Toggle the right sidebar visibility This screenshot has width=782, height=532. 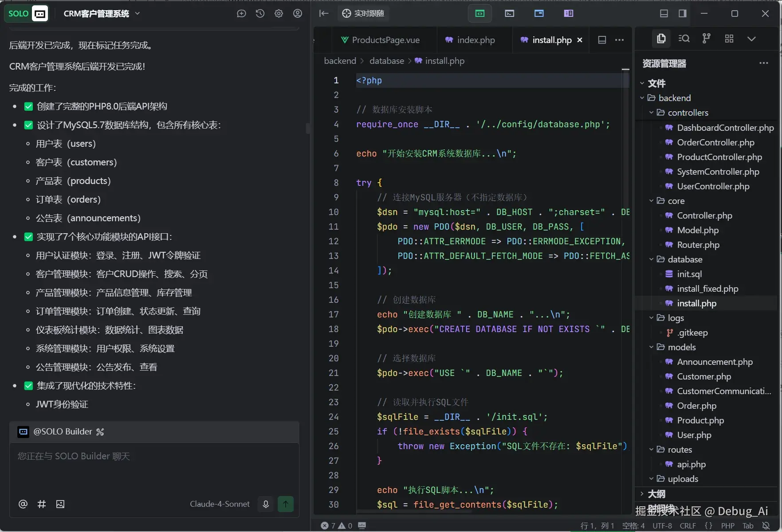click(683, 14)
